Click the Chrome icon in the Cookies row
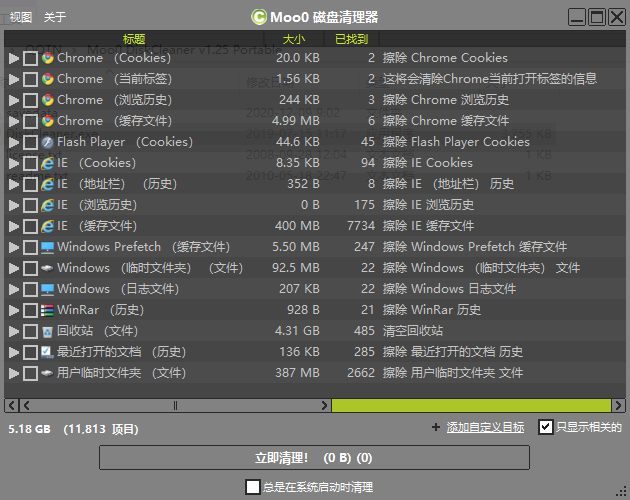The height and width of the screenshot is (500, 630). (x=47, y=58)
